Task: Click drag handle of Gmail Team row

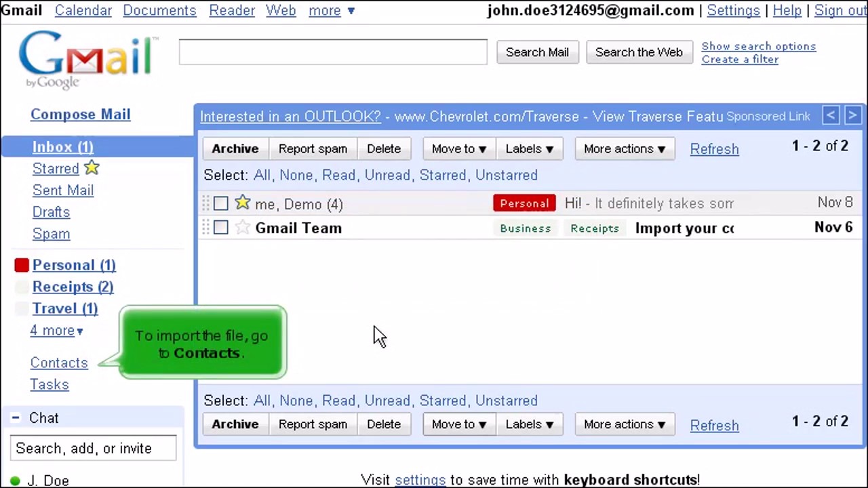Action: pos(205,228)
